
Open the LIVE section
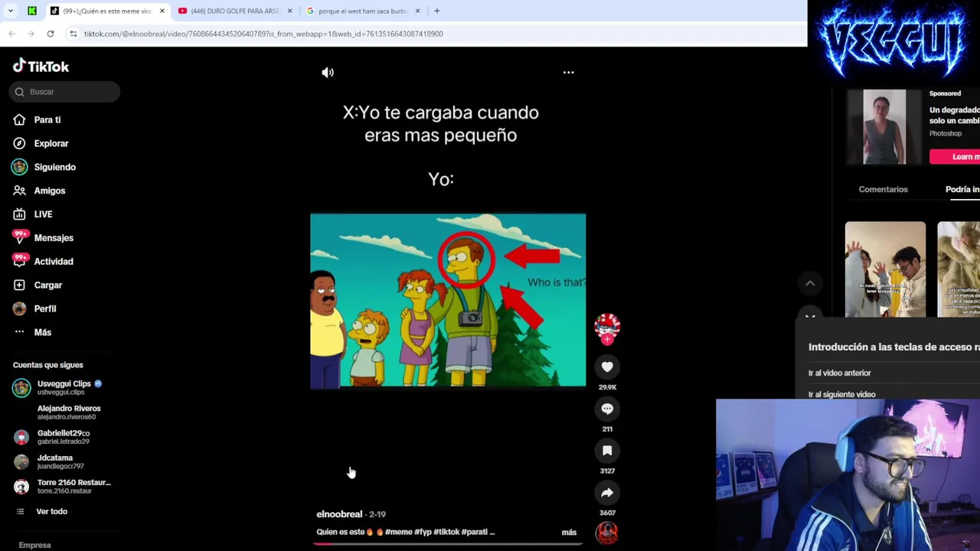click(43, 214)
